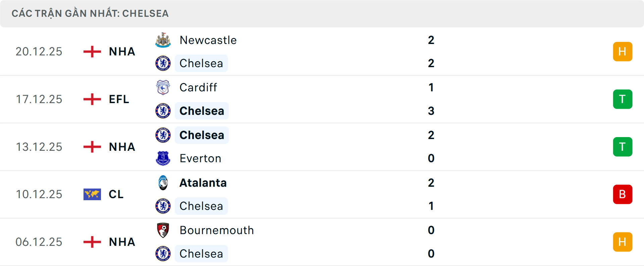Viewport: 644px width, 266px height.
Task: Click the Cardiff club crest icon
Action: [x=163, y=88]
